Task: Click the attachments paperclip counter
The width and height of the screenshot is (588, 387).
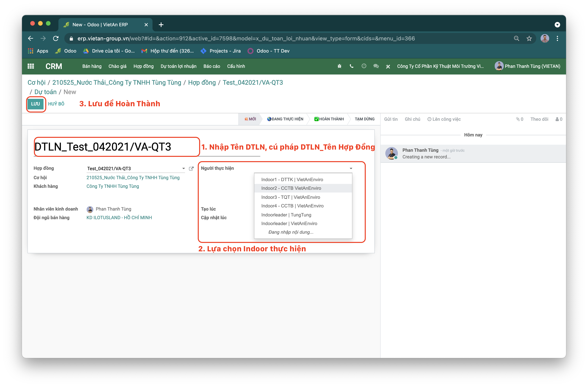Action: [520, 119]
